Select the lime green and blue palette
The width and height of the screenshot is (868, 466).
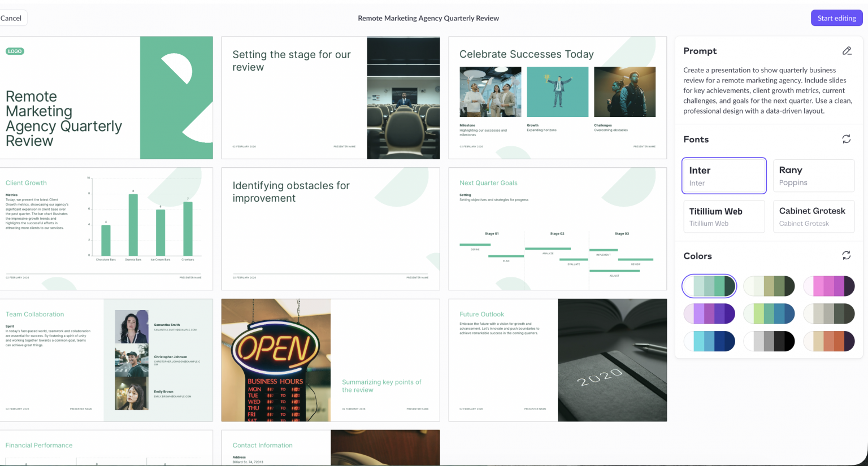pyautogui.click(x=769, y=313)
